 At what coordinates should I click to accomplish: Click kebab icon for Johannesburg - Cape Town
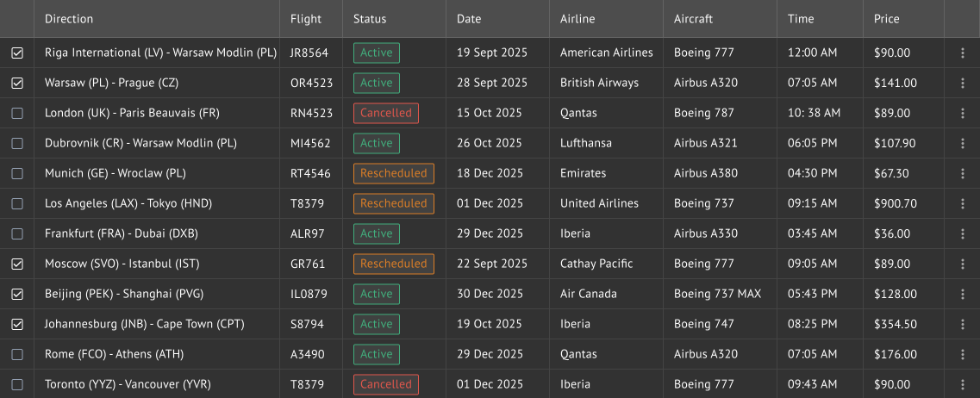963,325
